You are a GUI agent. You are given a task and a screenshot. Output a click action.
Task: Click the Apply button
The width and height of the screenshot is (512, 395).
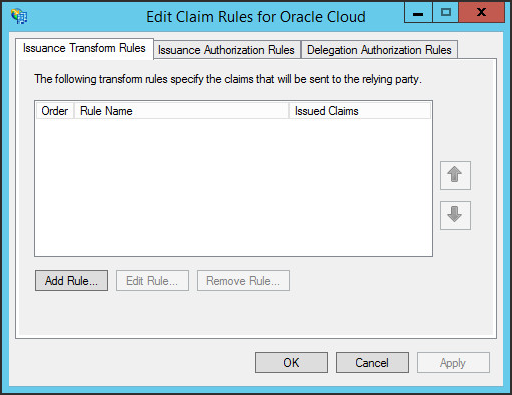tap(453, 363)
